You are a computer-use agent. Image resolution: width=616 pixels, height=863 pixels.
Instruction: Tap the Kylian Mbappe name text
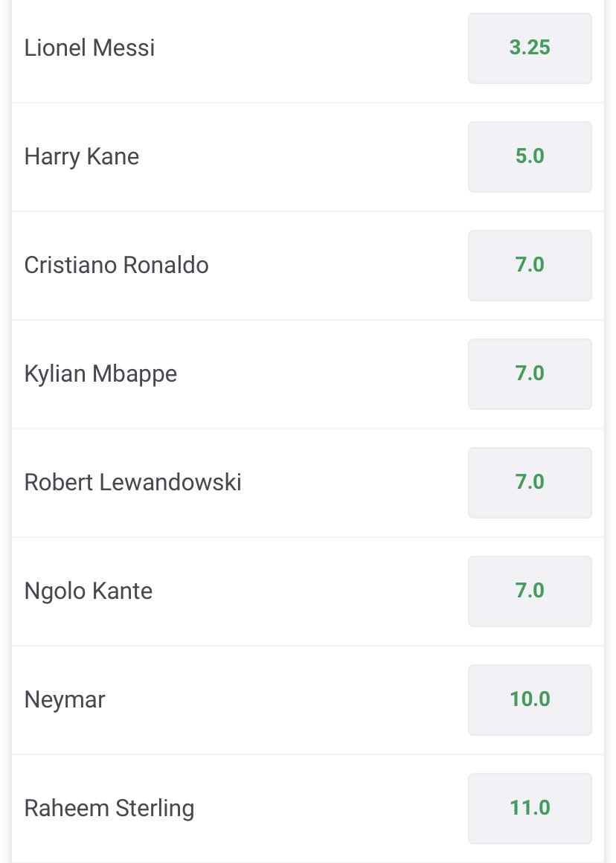(x=100, y=374)
